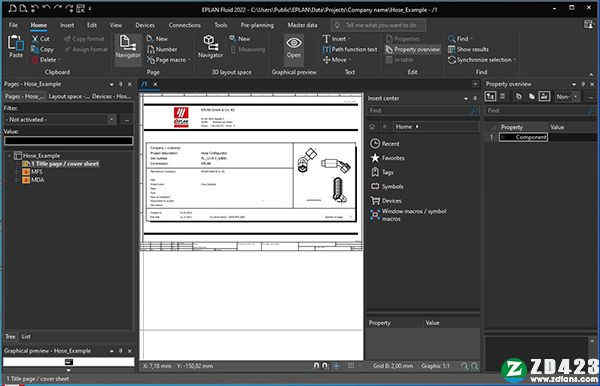The height and width of the screenshot is (386, 600).
Task: Click the Property column header in Property overview
Action: (512, 127)
